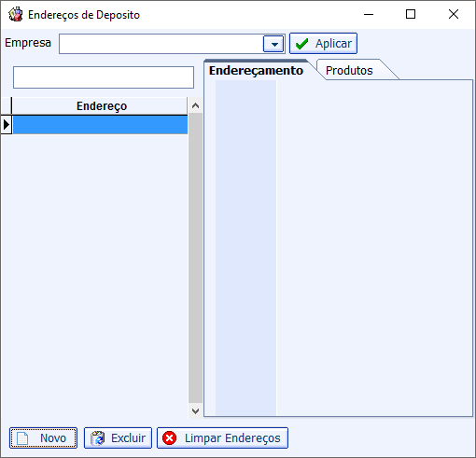Click the search field above Endereço grid
476x458 pixels.
tap(104, 77)
